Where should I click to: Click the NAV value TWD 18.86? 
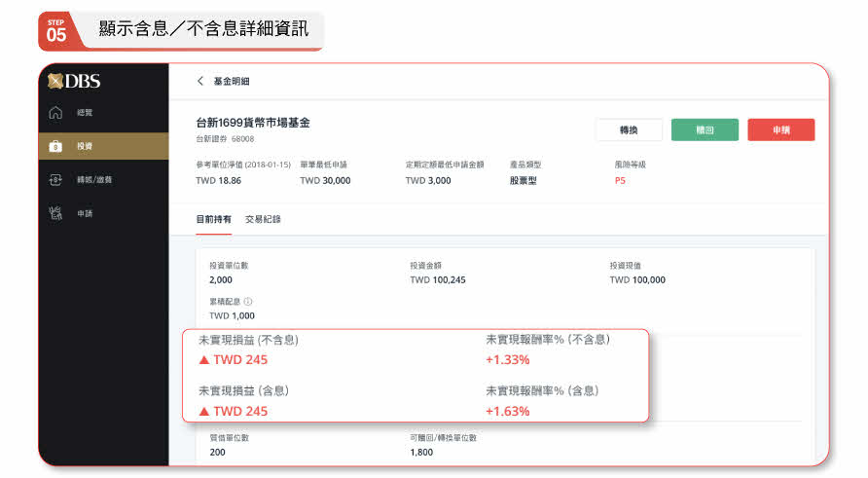point(219,180)
